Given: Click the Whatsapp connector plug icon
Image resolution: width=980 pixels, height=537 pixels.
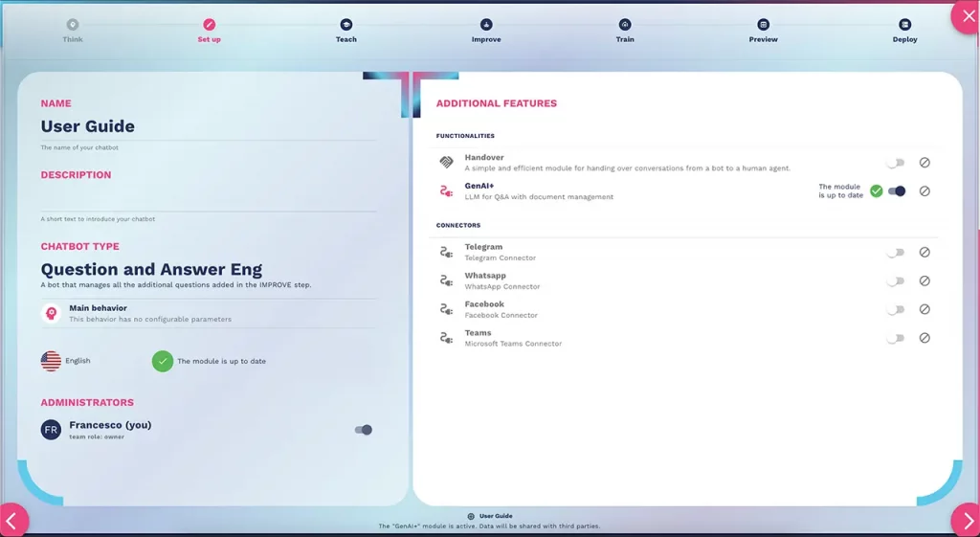Looking at the screenshot, I should (x=446, y=280).
